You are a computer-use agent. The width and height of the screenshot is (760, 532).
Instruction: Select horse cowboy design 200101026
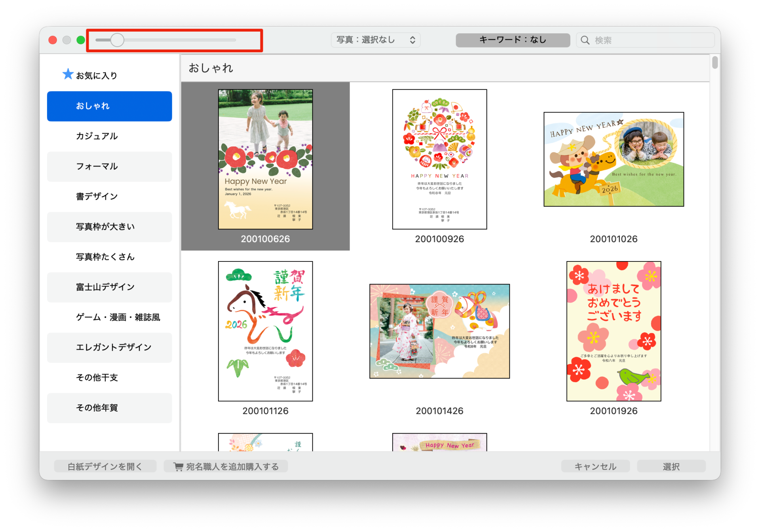pos(614,159)
